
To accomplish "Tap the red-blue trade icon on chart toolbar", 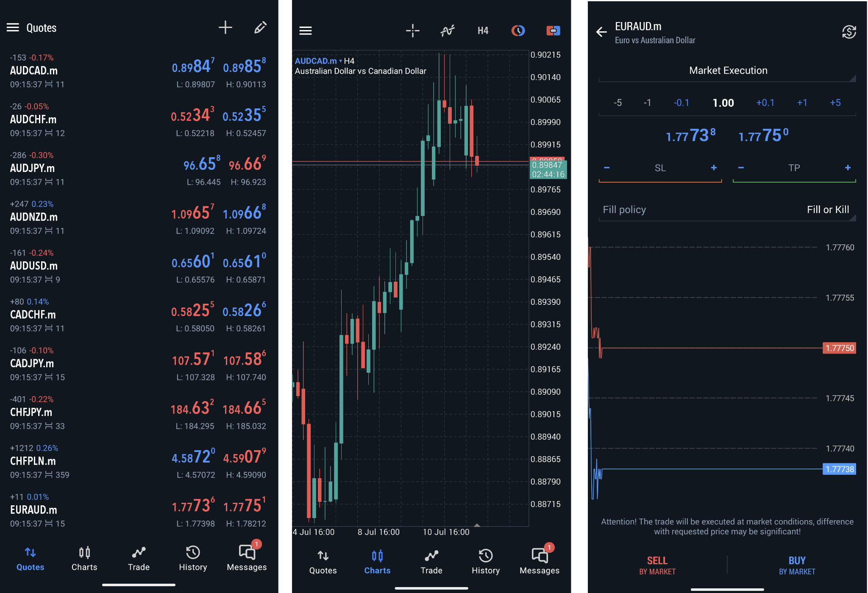I will click(x=553, y=30).
